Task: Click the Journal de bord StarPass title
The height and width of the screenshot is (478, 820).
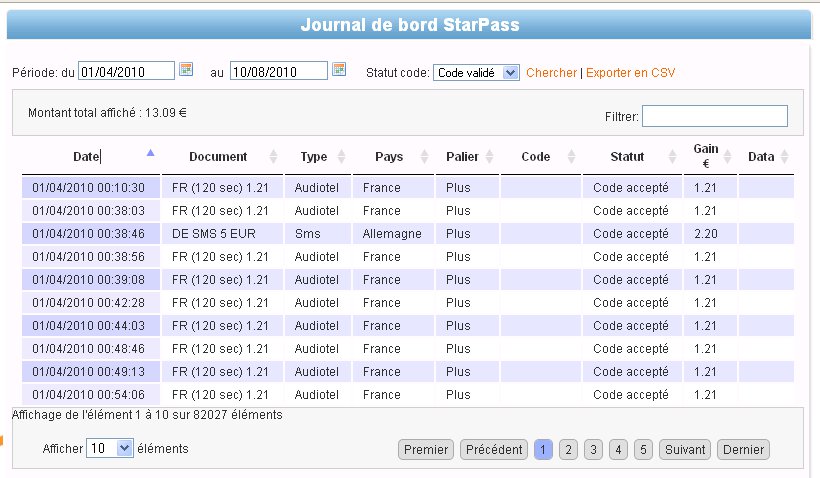Action: pos(410,25)
